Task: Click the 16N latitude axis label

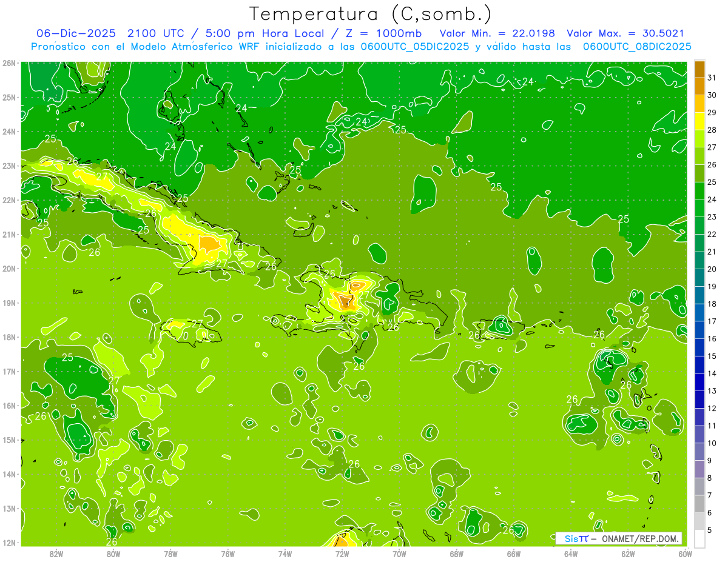Action: click(x=8, y=406)
